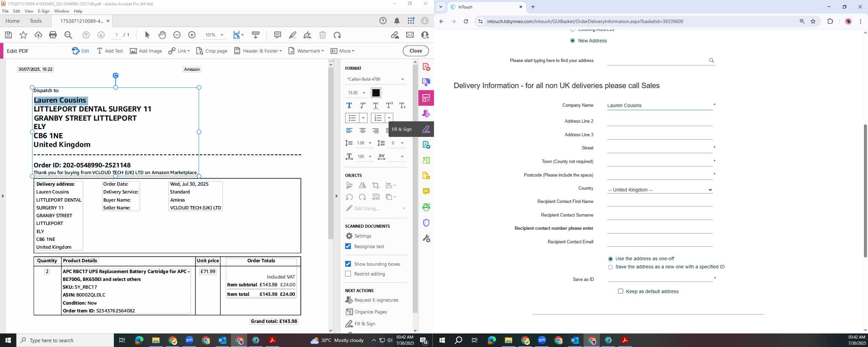Screen dimensions: 868x347
Task: Select Save the address as new one radio
Action: pyautogui.click(x=611, y=267)
